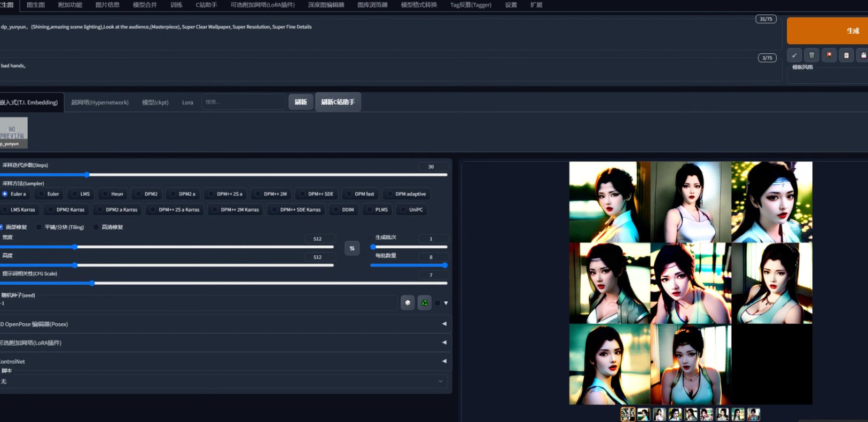Click the arrow icon to read prompt parameters
This screenshot has width=868, height=422.
[794, 55]
